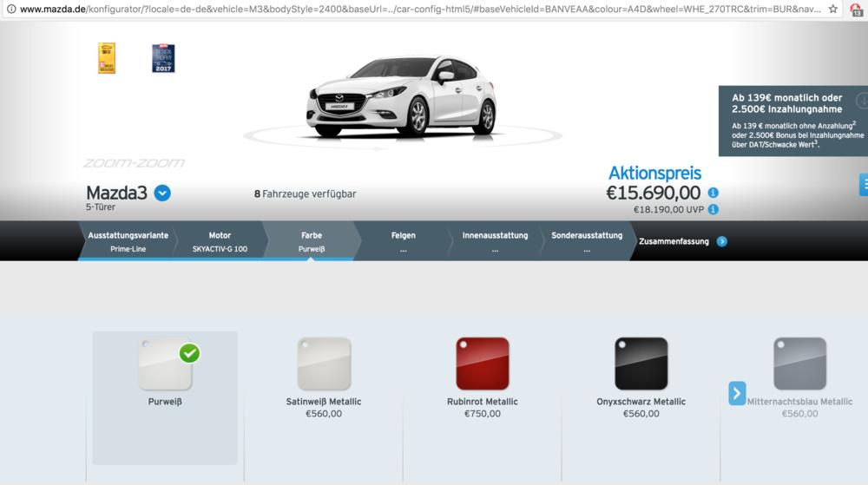Choose Rubinrot Metallic colour
Screen dimensions: 868x485
pyautogui.click(x=482, y=364)
